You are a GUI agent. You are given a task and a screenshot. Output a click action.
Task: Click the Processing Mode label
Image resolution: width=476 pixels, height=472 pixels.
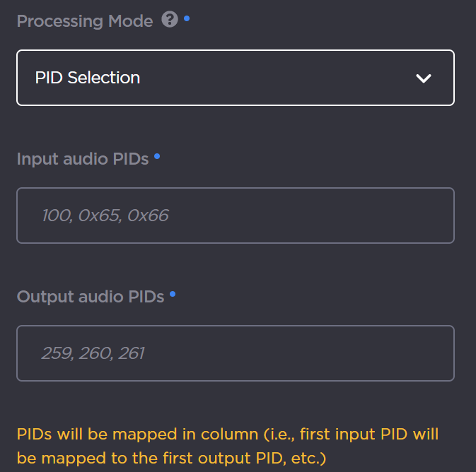85,21
